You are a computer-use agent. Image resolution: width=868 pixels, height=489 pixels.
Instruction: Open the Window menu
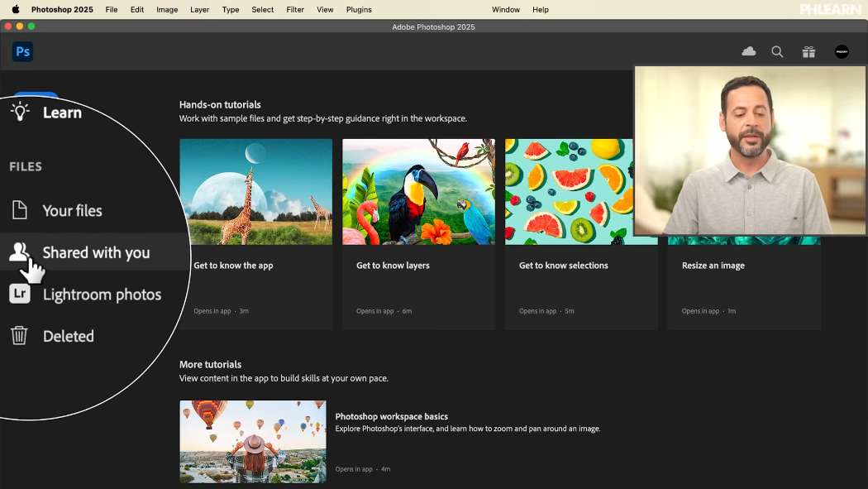pyautogui.click(x=505, y=9)
